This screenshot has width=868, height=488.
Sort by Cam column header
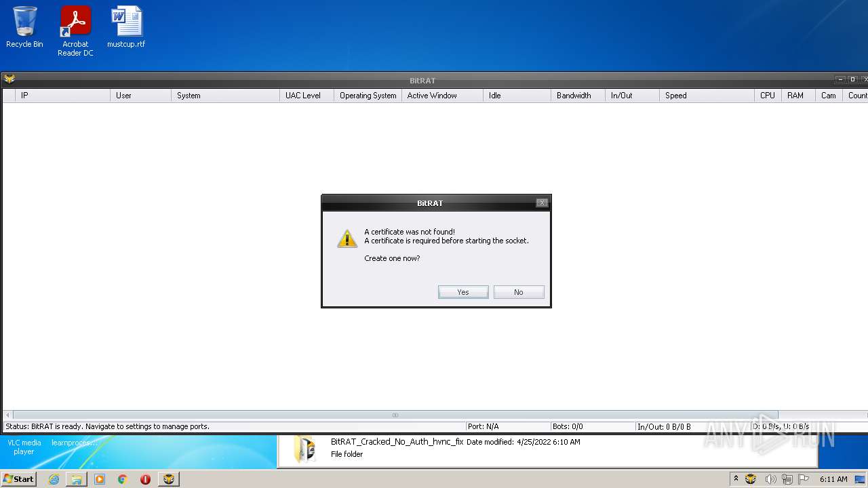829,96
